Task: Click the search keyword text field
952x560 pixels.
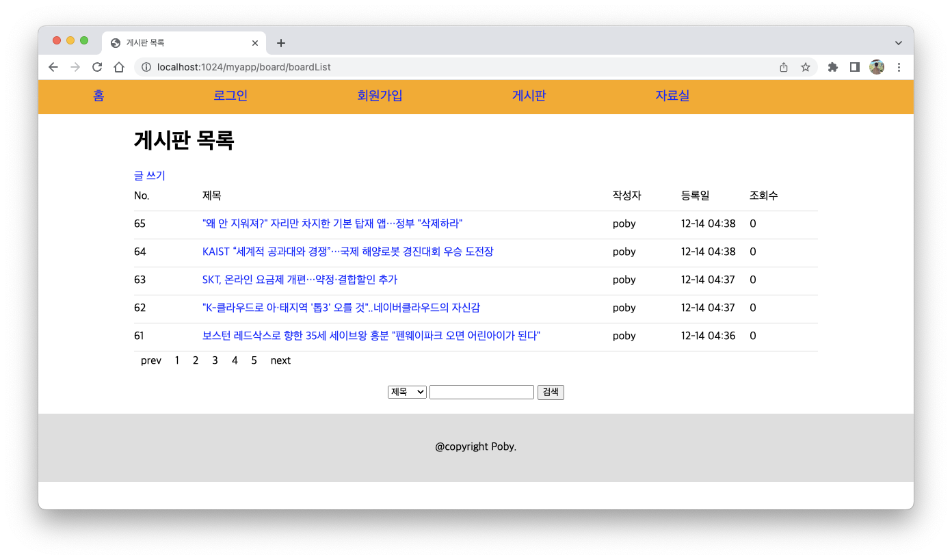Action: point(481,392)
